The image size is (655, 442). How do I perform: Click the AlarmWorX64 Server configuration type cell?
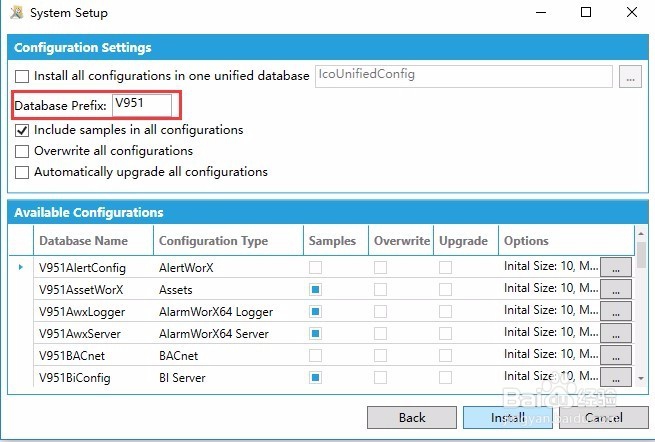pos(228,333)
